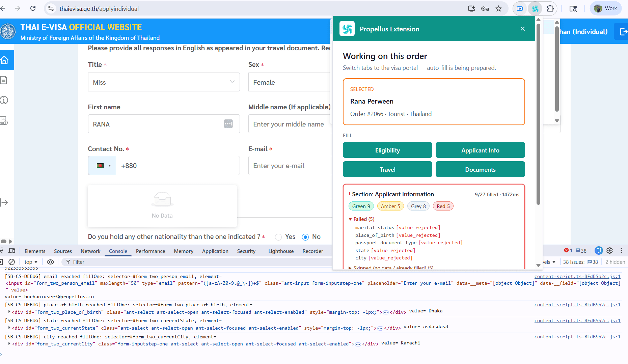Open the password manager key icon
This screenshot has height=364, width=628.
point(485,8)
